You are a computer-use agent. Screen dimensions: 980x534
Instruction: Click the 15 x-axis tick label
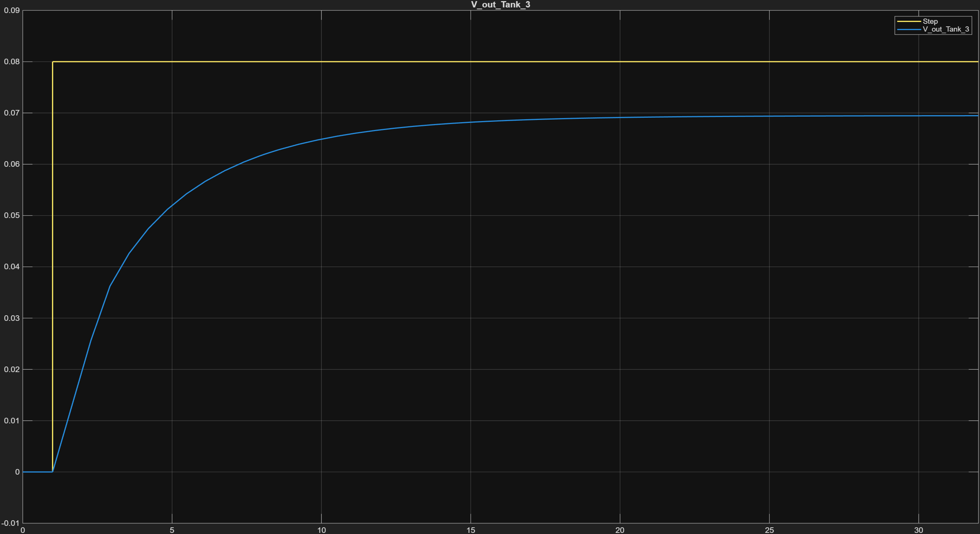[x=470, y=530]
